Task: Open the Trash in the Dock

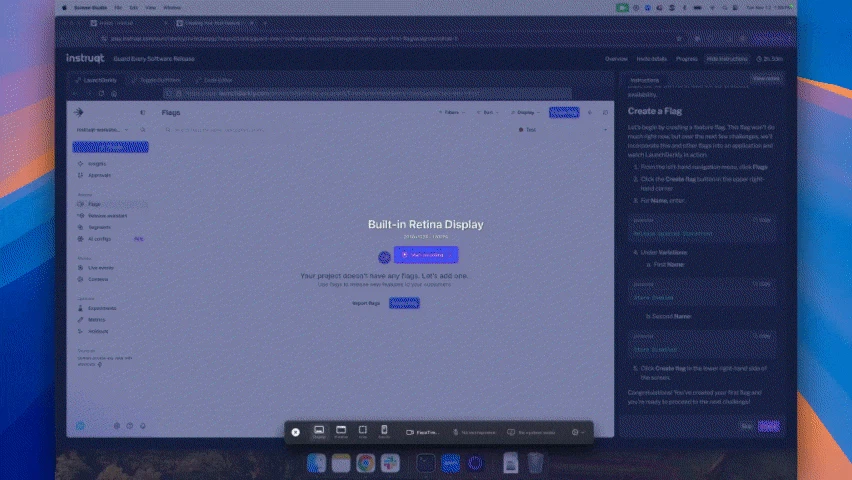Action: [535, 463]
